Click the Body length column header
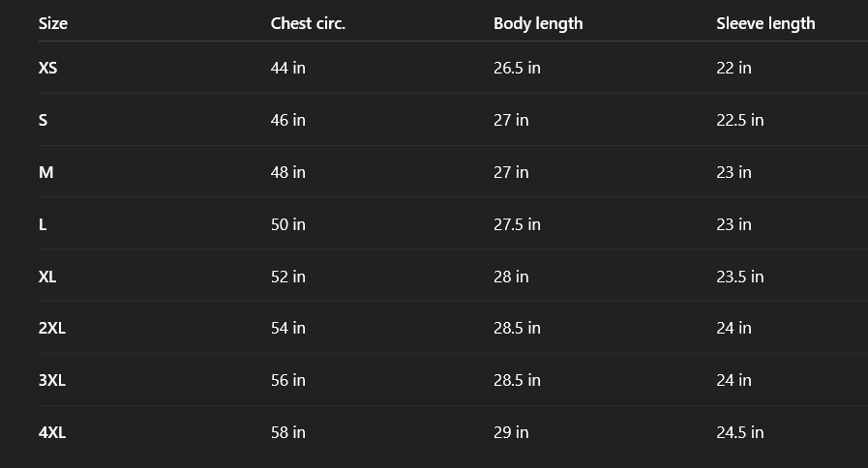Viewport: 868px width, 468px height. [538, 23]
